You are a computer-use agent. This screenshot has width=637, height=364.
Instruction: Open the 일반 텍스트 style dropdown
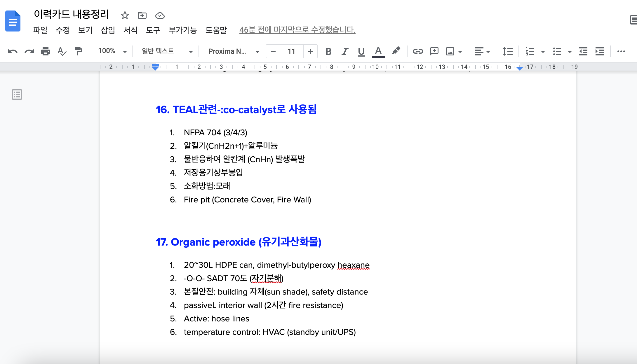point(167,51)
